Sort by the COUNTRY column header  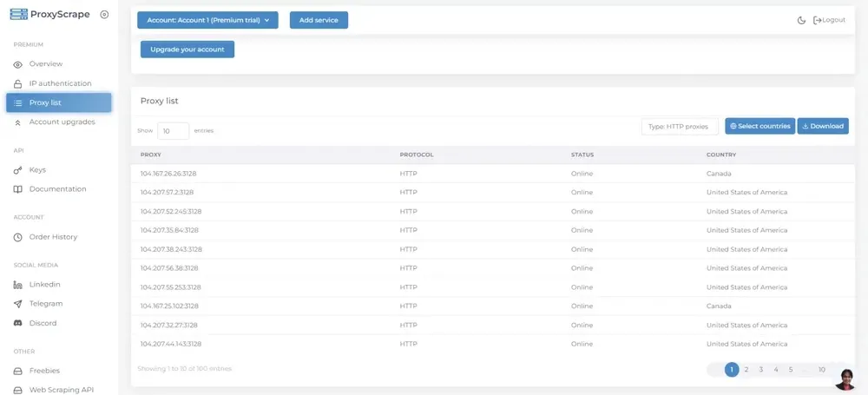(x=721, y=155)
